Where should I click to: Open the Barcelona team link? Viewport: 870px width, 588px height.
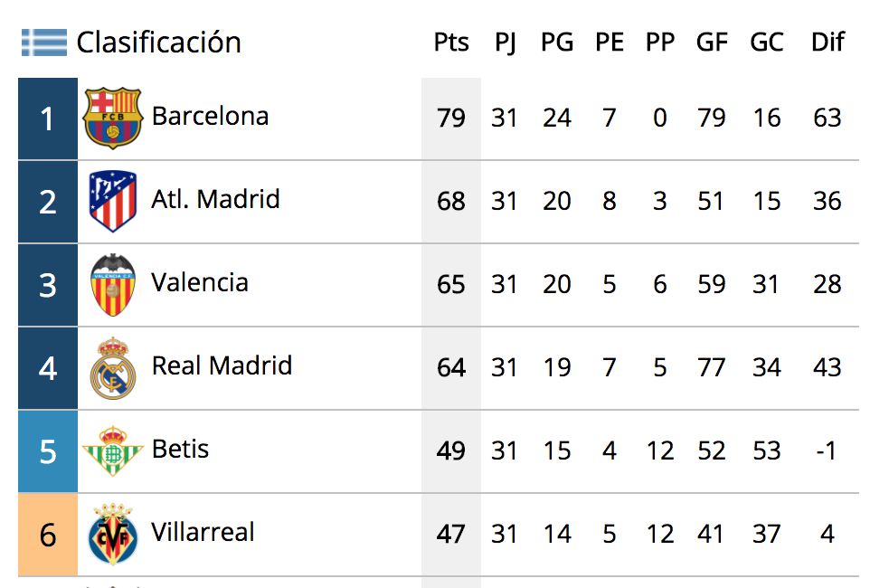click(x=211, y=117)
